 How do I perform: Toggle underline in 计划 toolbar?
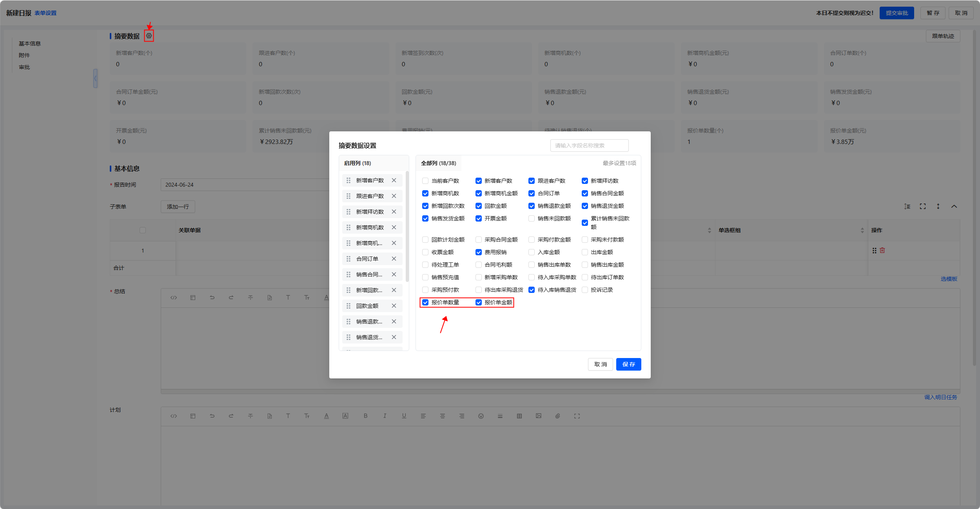pyautogui.click(x=404, y=416)
